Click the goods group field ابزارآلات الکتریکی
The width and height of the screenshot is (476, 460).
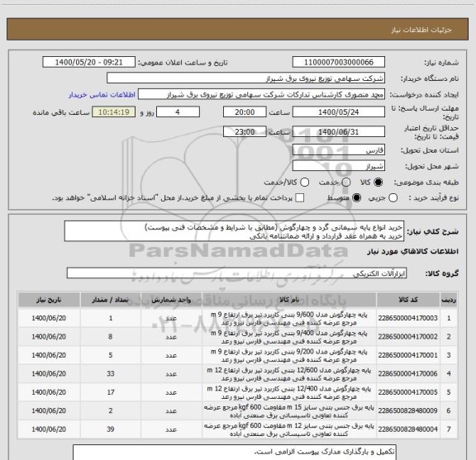[x=236, y=273]
